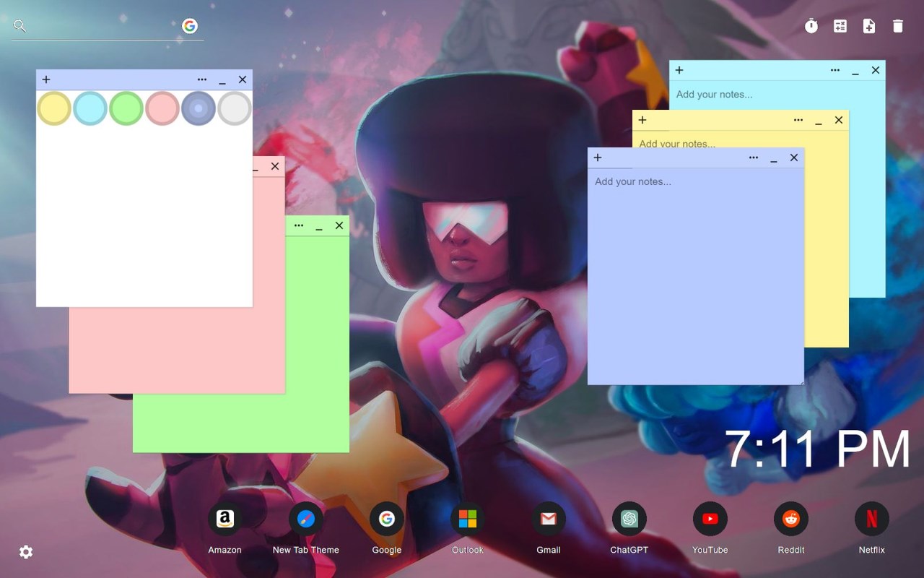
Task: Open the three-dot menu on the yellow note
Action: 798,120
